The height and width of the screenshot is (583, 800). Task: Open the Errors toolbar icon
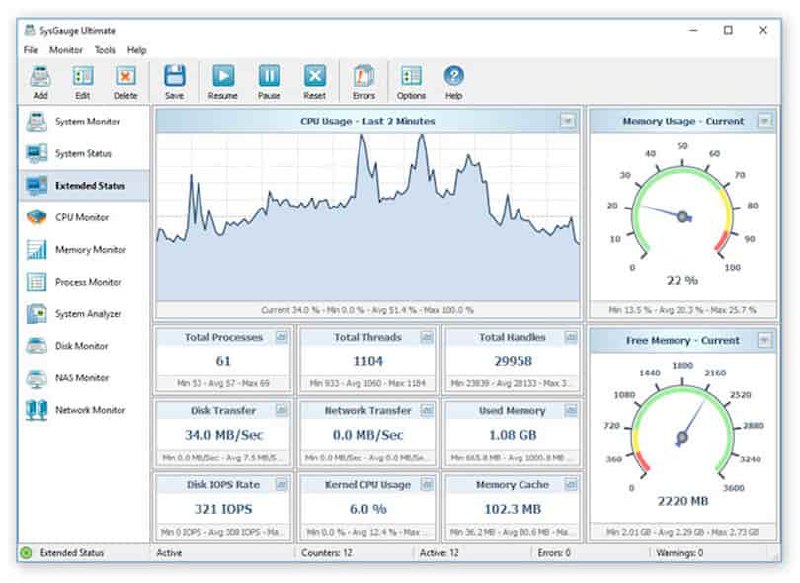[x=364, y=76]
